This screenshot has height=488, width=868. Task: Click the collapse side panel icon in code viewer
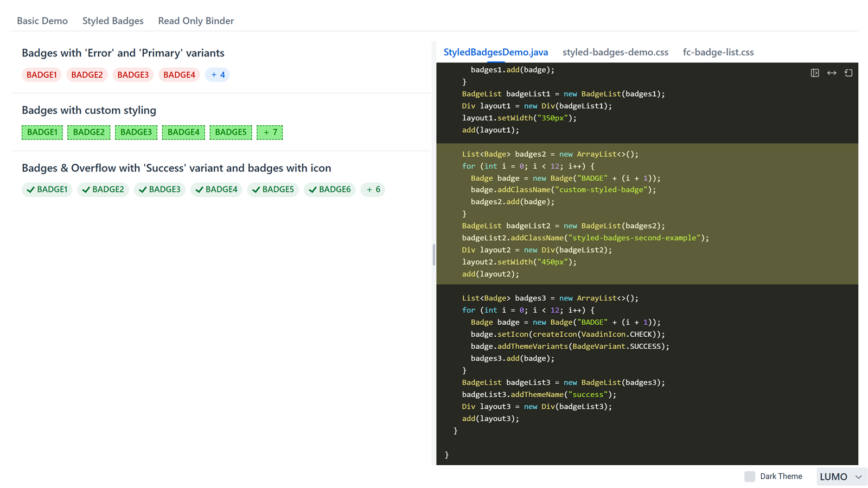pos(815,73)
